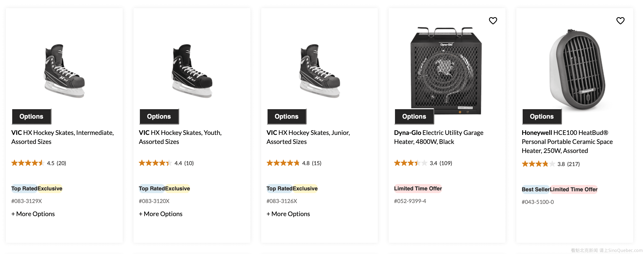The image size is (644, 254).
Task: Click the Dyna-Glo heater star rating
Action: 410,163
